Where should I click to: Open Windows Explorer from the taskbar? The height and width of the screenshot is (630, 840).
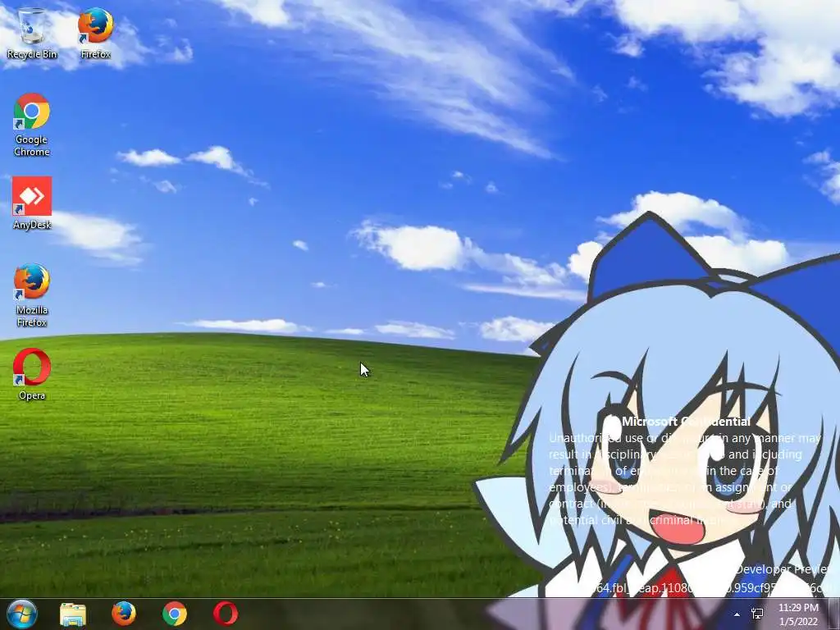(x=73, y=614)
